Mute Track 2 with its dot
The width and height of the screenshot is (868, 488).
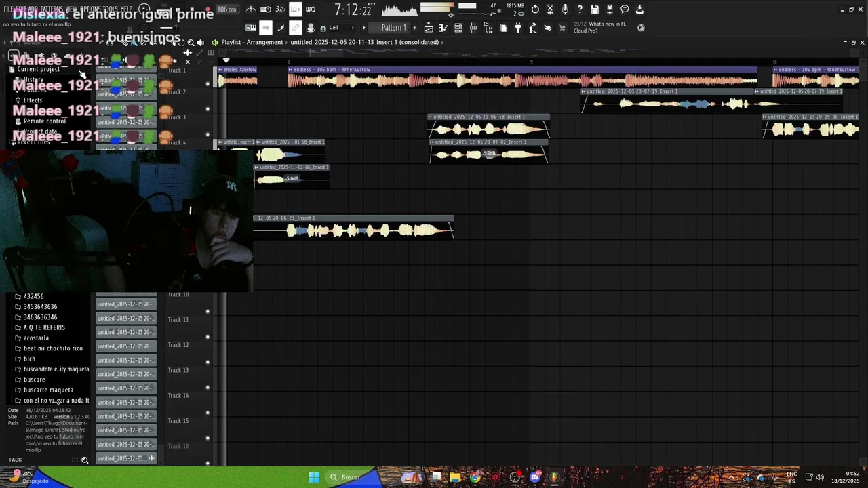[x=208, y=109]
